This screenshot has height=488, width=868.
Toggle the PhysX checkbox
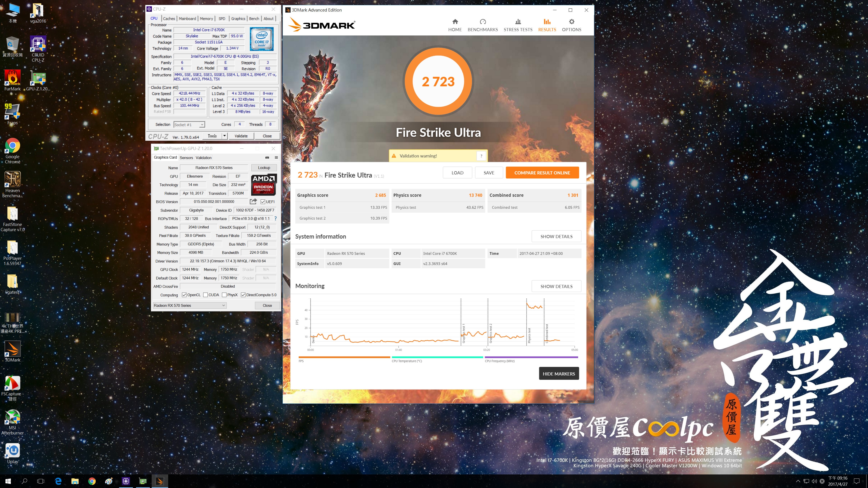point(224,295)
